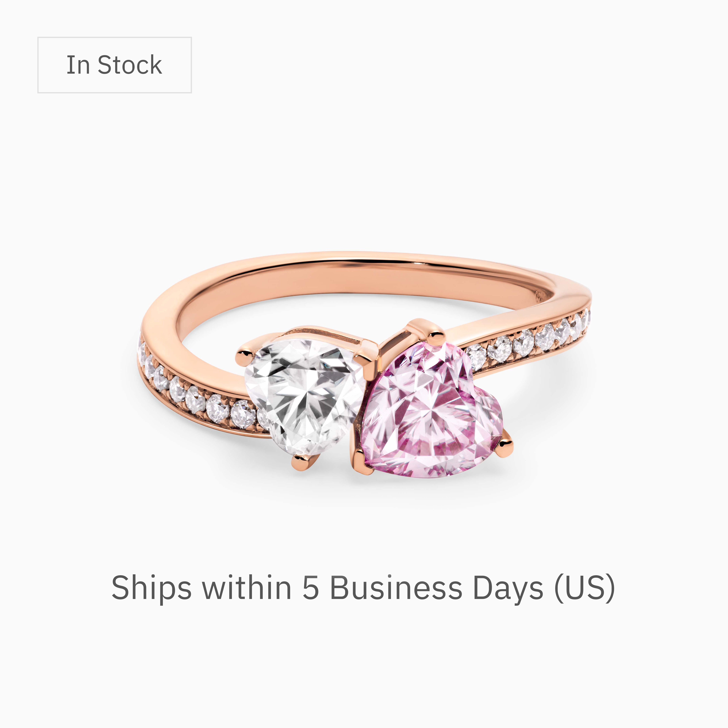Click the In Stock badge
Viewport: 728px width, 728px height.
pyautogui.click(x=114, y=65)
